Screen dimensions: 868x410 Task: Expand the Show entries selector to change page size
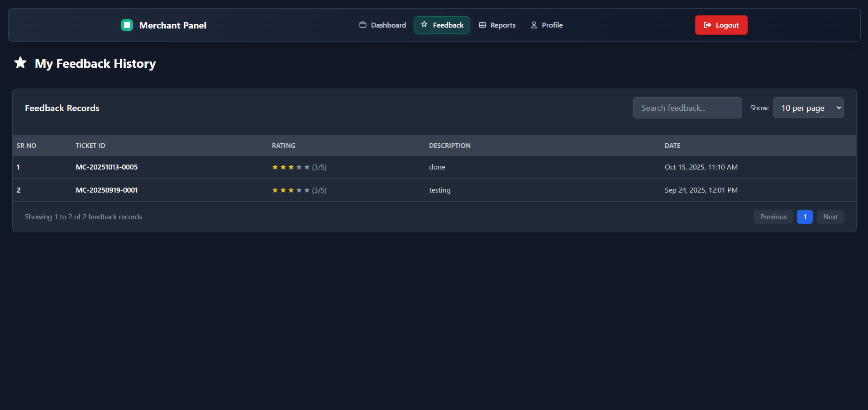808,108
